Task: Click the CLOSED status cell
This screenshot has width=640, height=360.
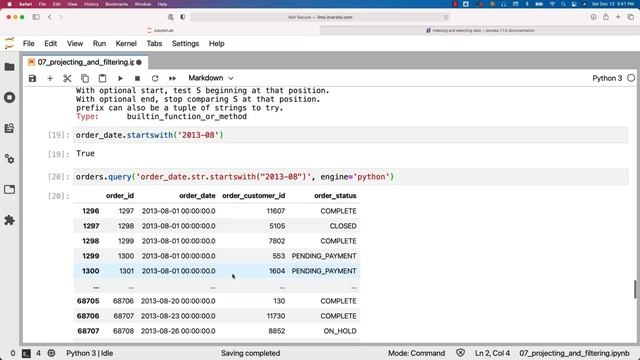Action: click(343, 226)
